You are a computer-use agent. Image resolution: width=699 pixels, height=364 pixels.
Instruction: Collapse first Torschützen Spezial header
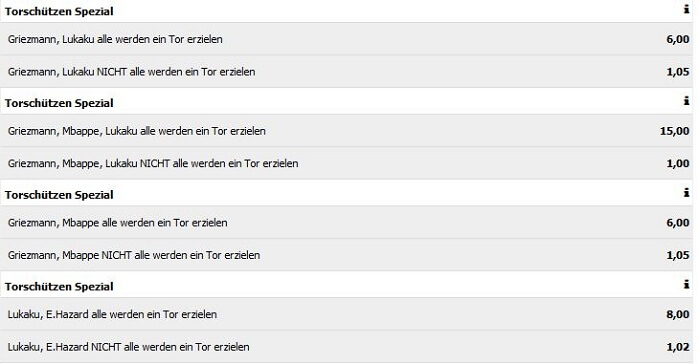tap(346, 11)
